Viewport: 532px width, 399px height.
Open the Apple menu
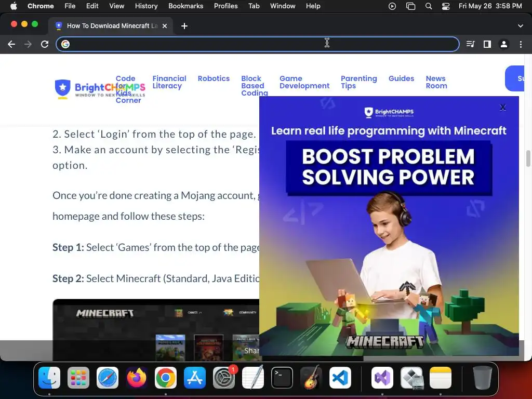14,6
